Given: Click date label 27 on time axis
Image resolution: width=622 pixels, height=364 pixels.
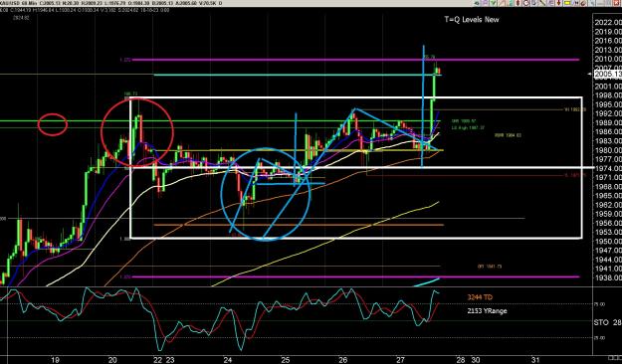Looking at the screenshot, I should pyautogui.click(x=401, y=360).
